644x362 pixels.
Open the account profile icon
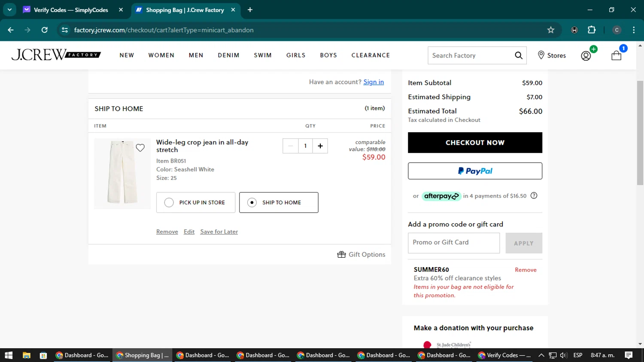[586, 55]
